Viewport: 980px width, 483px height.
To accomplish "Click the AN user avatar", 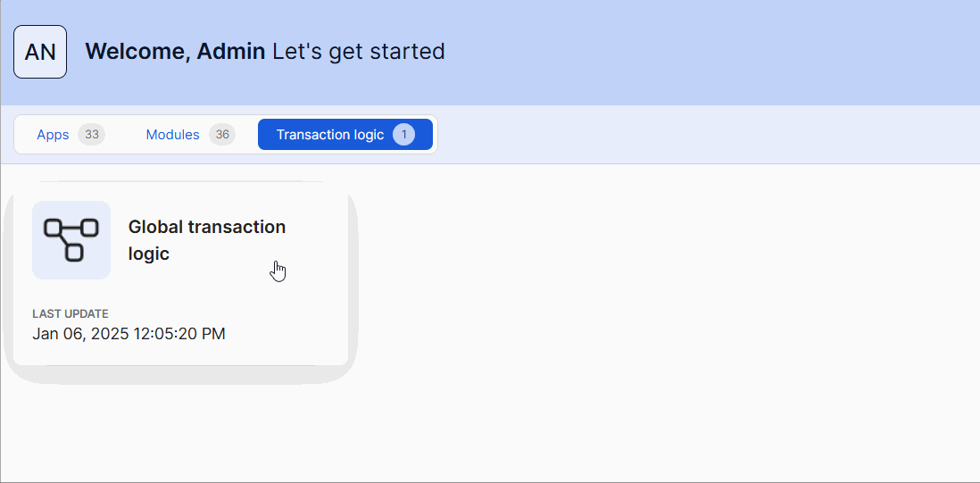I will (40, 52).
